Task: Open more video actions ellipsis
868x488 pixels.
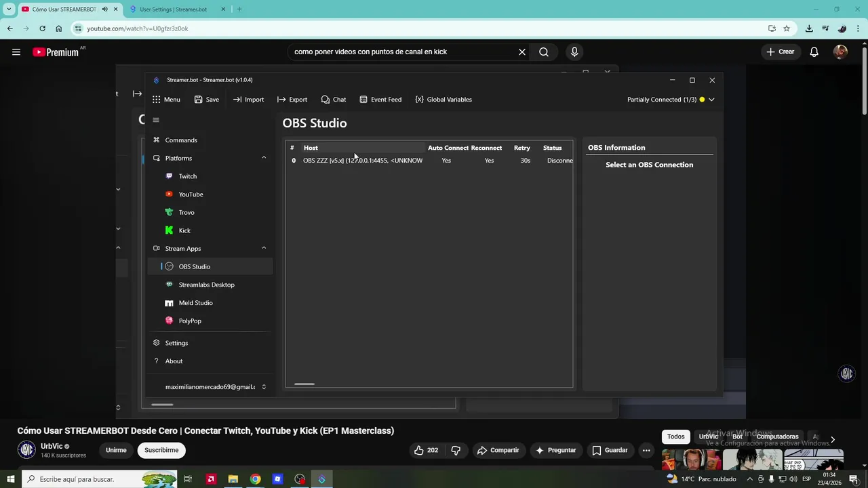Action: tap(646, 450)
